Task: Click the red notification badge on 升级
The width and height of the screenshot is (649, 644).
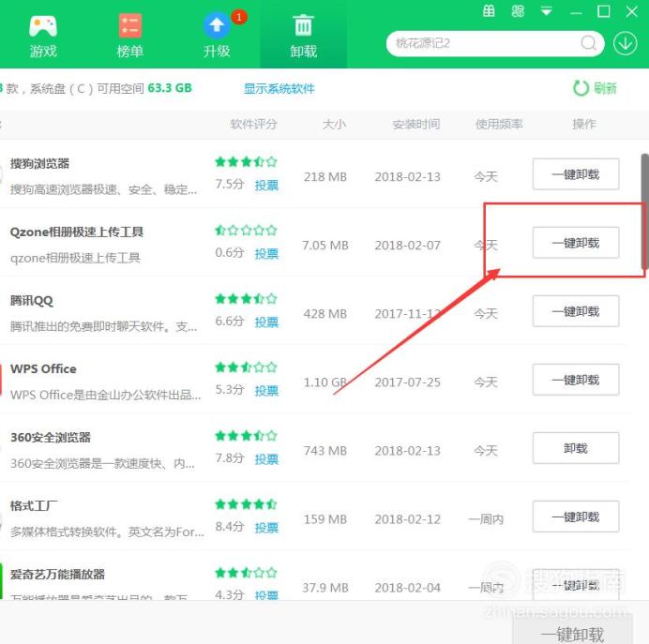Action: pyautogui.click(x=239, y=17)
